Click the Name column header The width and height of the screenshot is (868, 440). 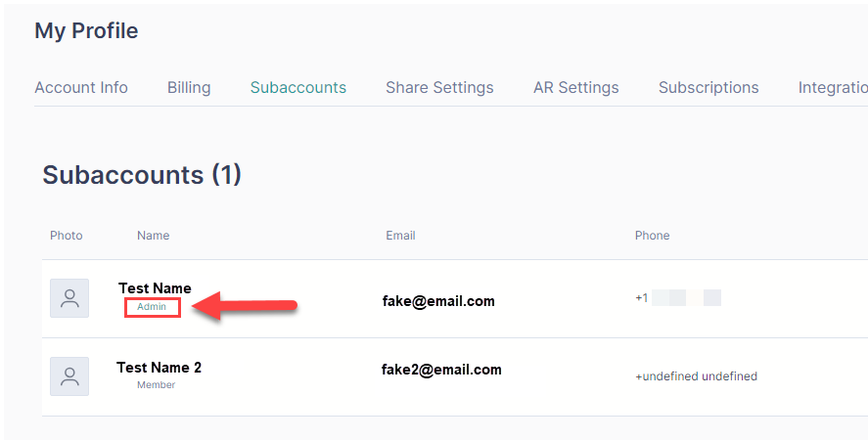tap(153, 236)
